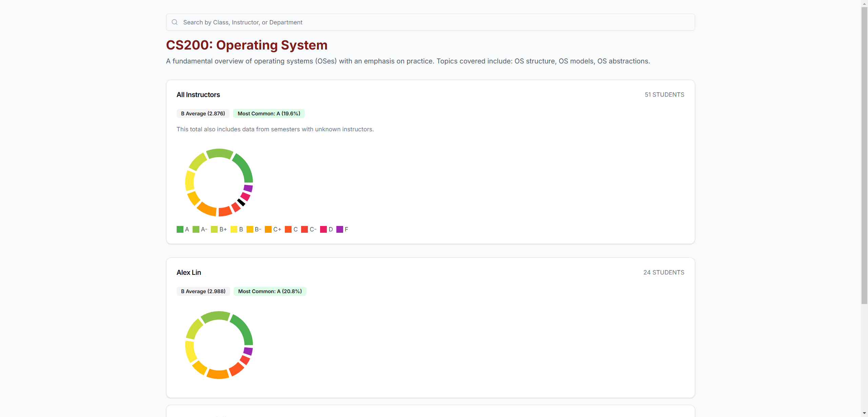
Task: Toggle the C grade legend swatch
Action: click(288, 229)
